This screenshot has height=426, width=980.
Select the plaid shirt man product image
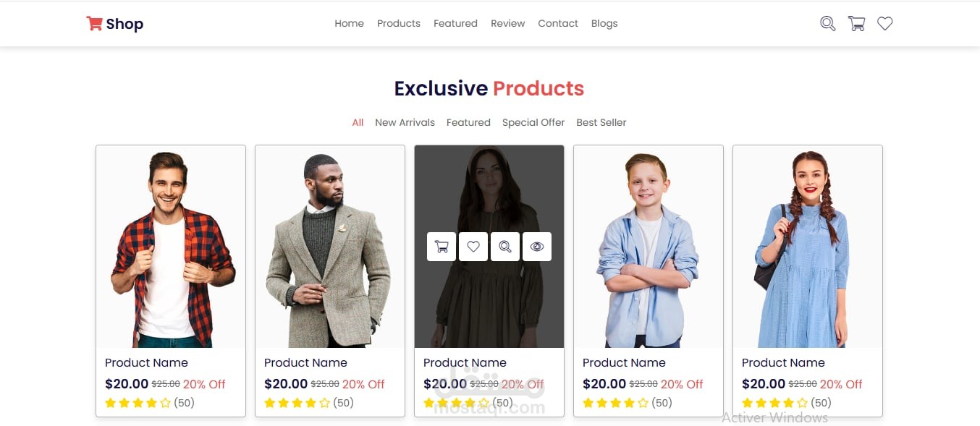171,247
